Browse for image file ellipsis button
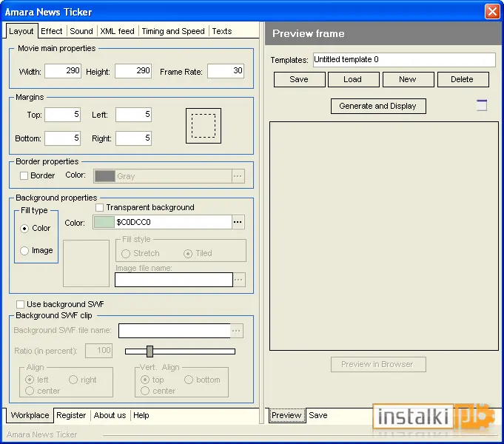The image size is (504, 444). point(239,280)
